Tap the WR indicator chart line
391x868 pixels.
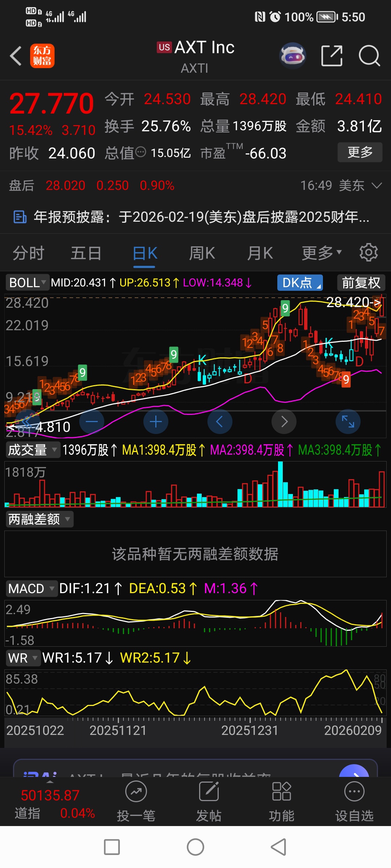[x=195, y=693]
